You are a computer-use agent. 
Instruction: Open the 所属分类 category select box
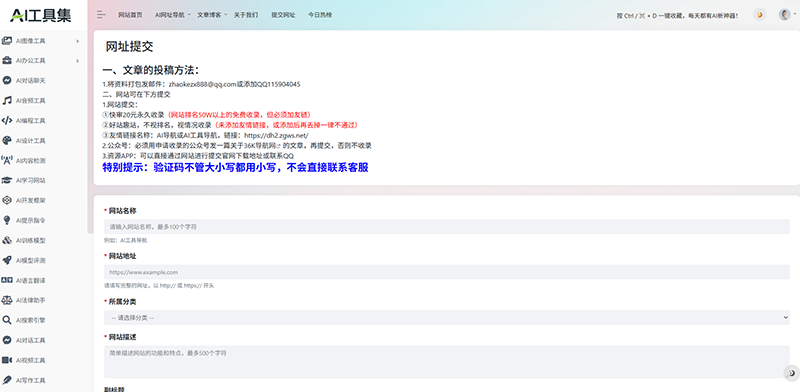pyautogui.click(x=446, y=317)
